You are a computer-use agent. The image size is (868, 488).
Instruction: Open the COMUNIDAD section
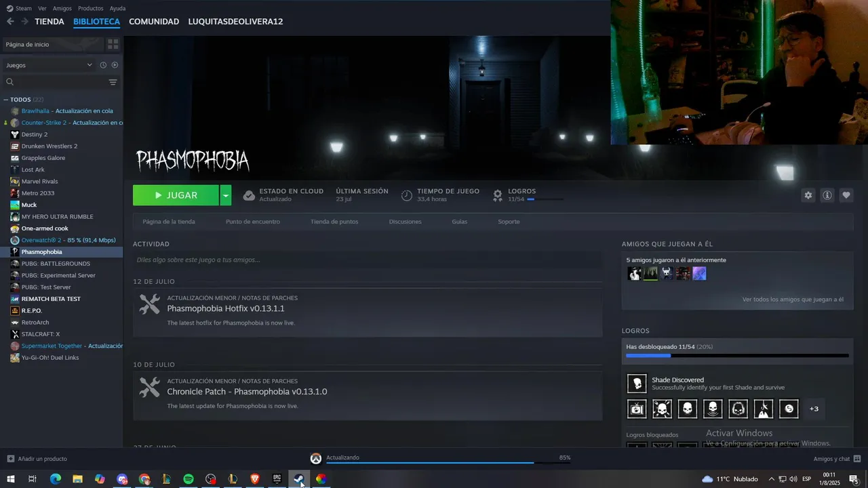coord(154,22)
